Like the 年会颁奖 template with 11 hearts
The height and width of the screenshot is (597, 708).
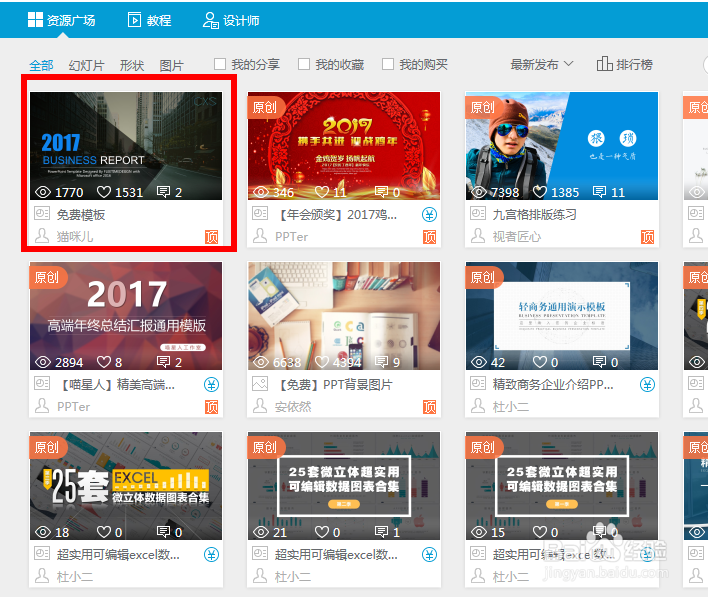[322, 192]
